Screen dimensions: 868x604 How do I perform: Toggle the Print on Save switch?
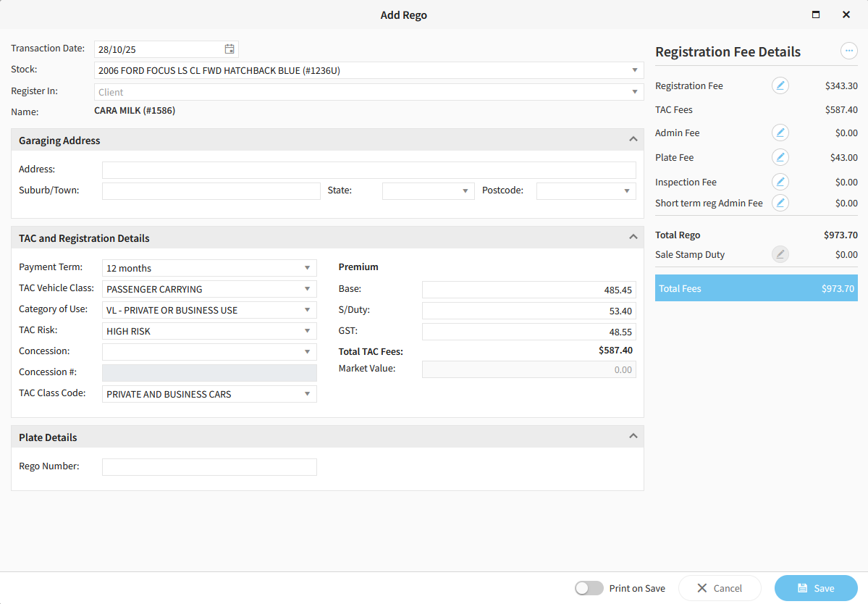point(589,588)
